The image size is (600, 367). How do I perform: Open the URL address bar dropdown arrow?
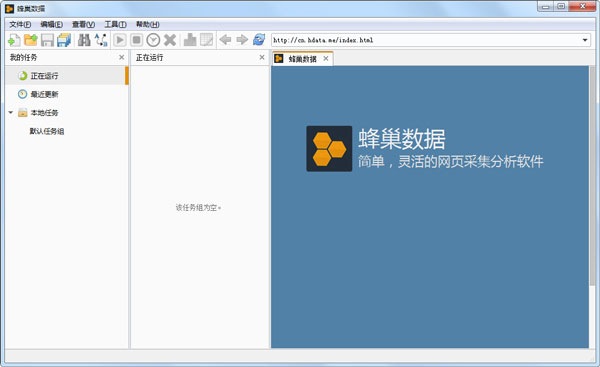tap(585, 40)
